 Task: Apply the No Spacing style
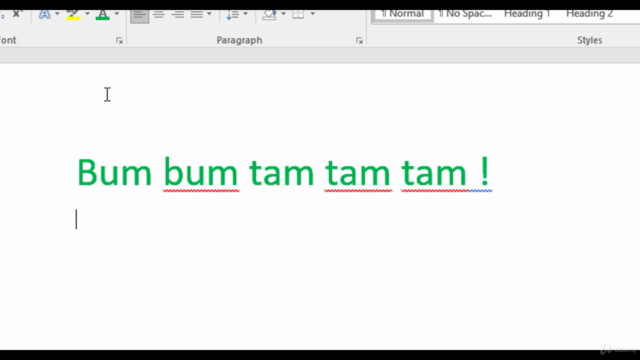click(x=465, y=14)
